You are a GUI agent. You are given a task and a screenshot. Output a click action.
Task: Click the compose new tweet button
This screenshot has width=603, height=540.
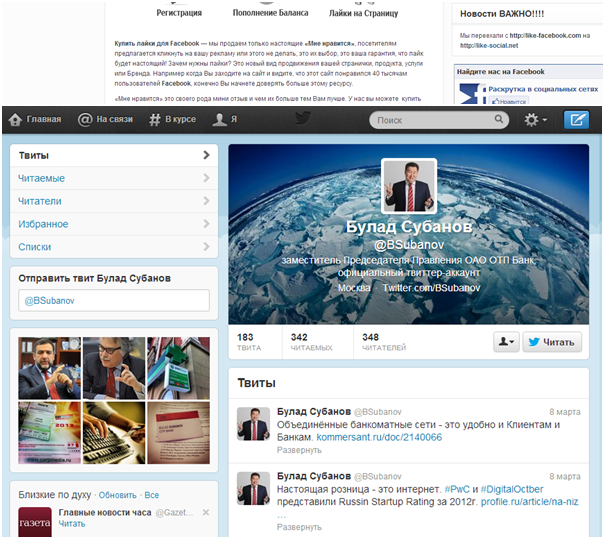(576, 120)
